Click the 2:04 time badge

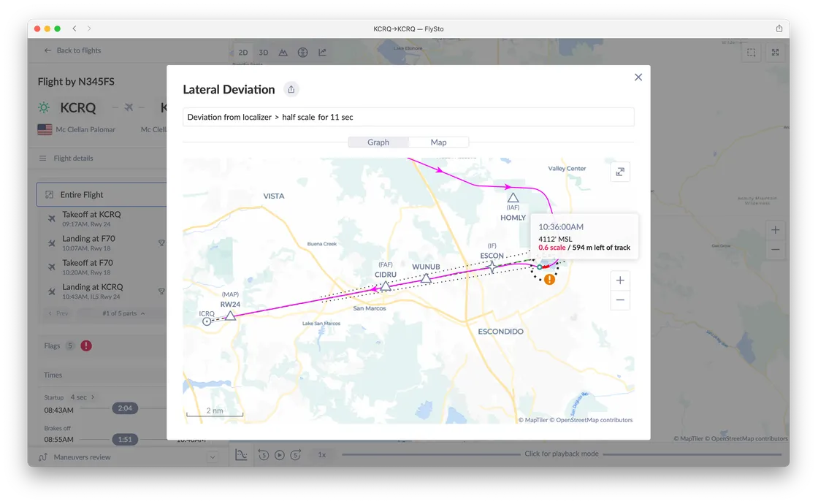point(125,408)
